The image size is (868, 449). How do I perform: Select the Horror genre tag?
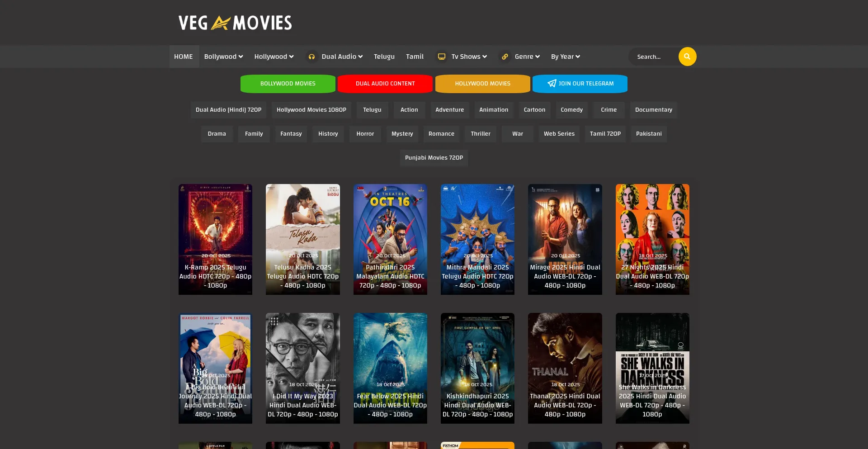click(x=365, y=134)
